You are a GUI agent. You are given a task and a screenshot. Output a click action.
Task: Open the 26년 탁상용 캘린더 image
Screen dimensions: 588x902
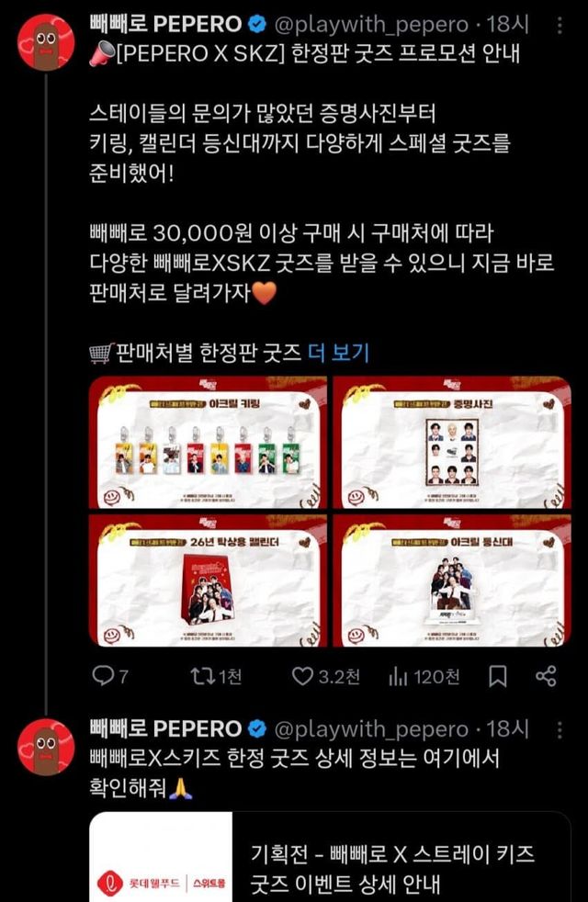pos(209,581)
